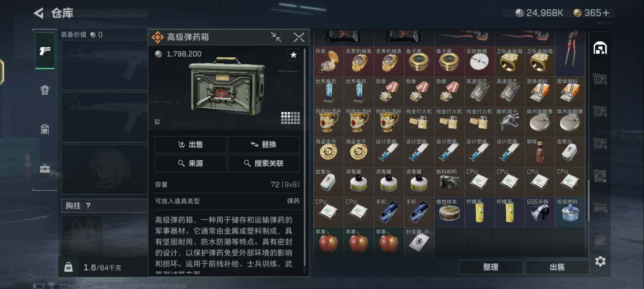Screen dimensions: 644x289
Task: Select the 怀表 pocket watch item
Action: (329, 62)
